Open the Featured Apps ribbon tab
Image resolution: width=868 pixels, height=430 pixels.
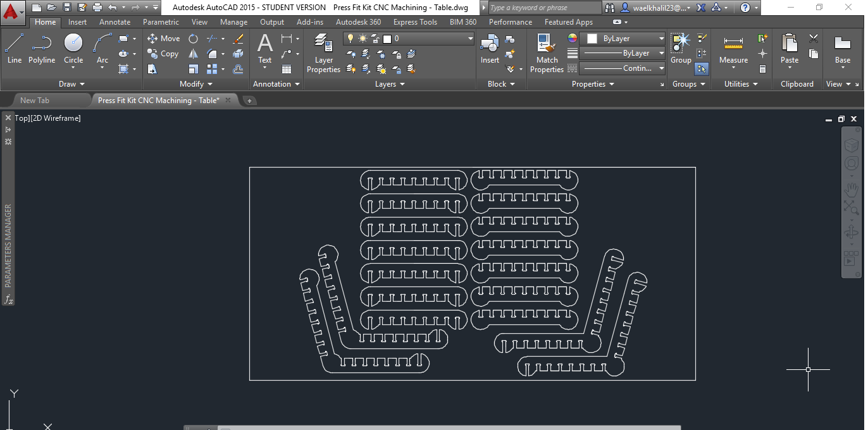569,22
